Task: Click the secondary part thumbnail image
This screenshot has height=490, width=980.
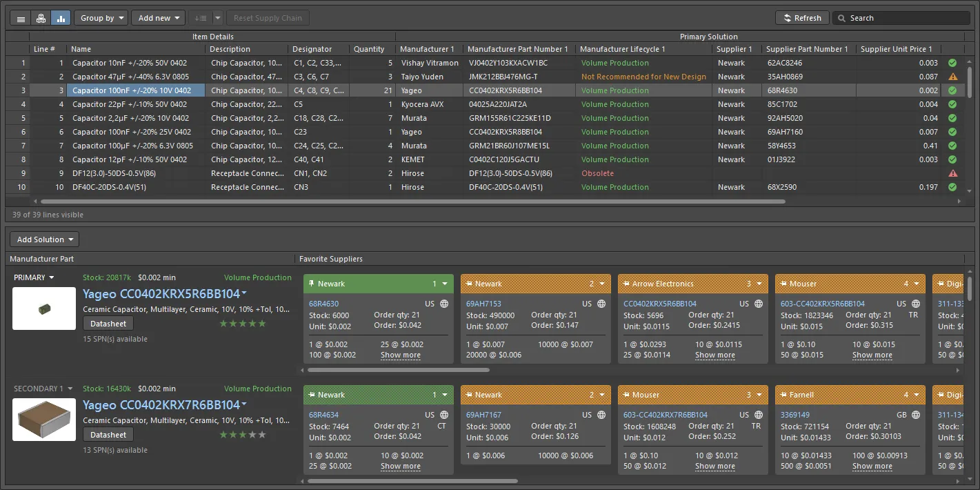Action: point(44,420)
